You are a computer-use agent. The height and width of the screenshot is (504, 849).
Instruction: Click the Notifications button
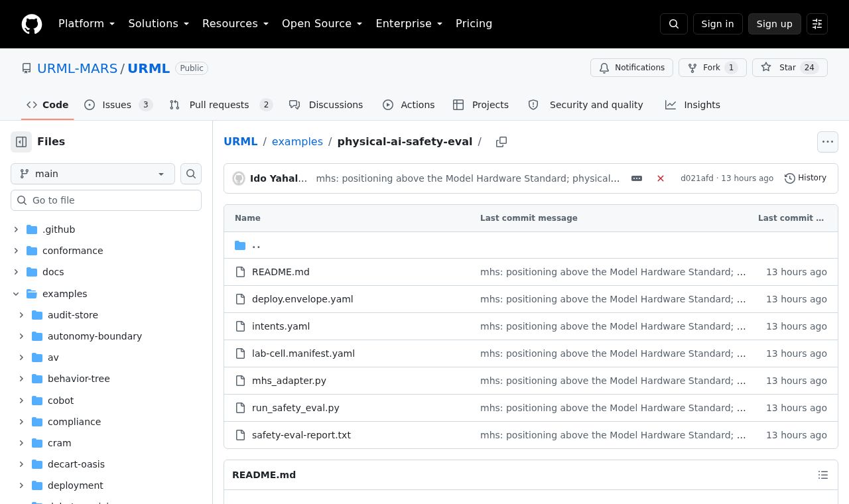[631, 68]
